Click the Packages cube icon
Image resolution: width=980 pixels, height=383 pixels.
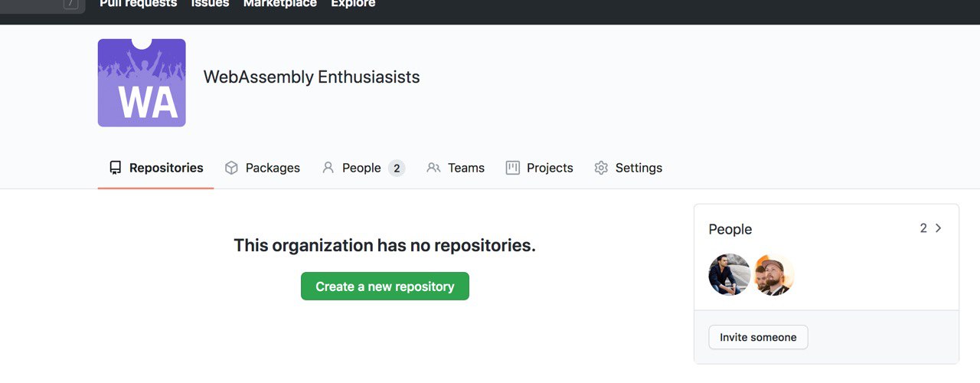point(231,168)
